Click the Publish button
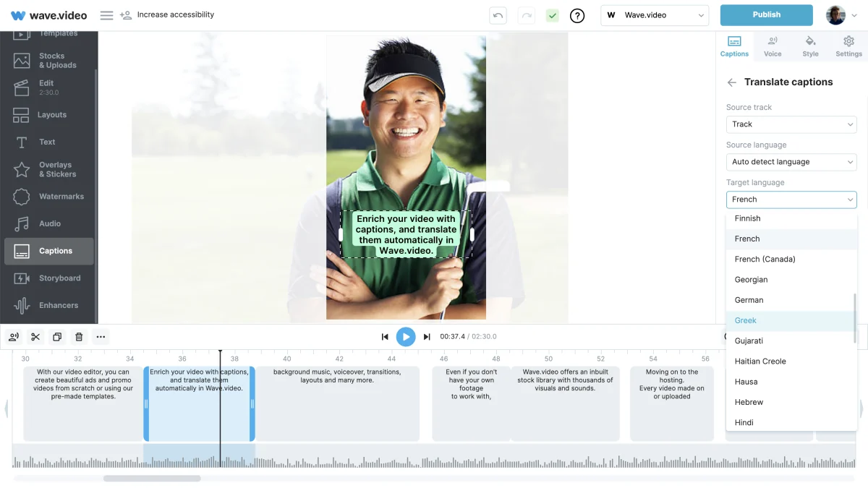868x488 pixels. tap(767, 15)
